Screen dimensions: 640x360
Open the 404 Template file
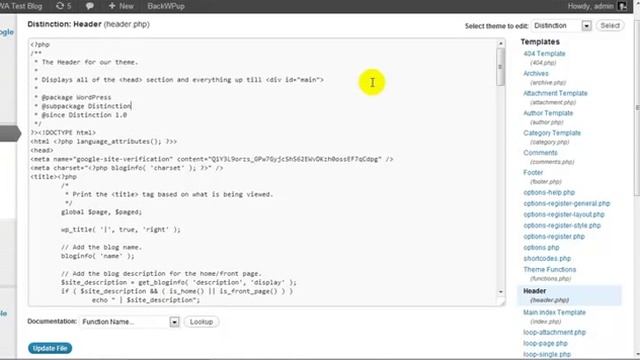click(544, 53)
